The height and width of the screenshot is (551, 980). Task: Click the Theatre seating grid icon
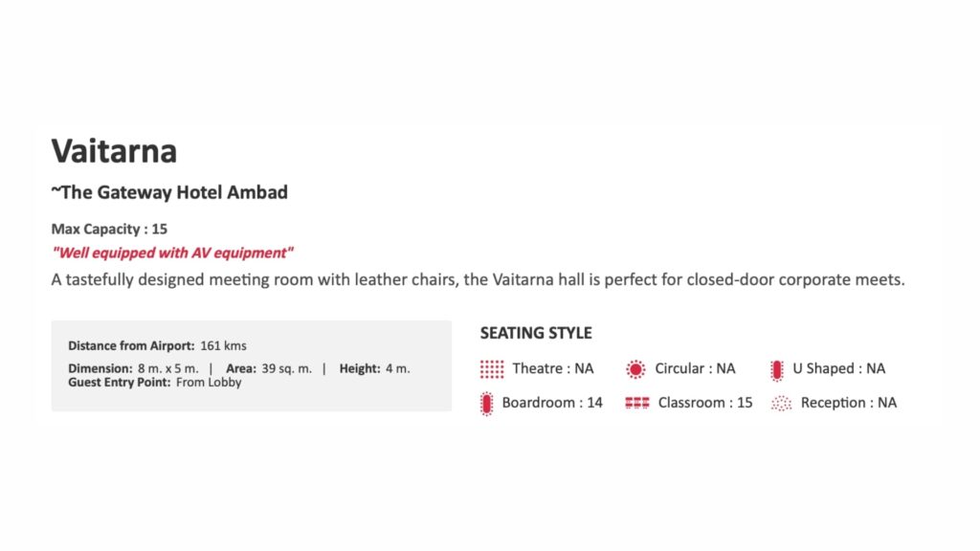(492, 369)
